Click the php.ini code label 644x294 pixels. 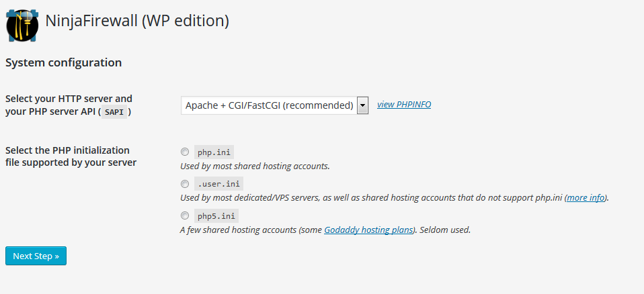(214, 152)
